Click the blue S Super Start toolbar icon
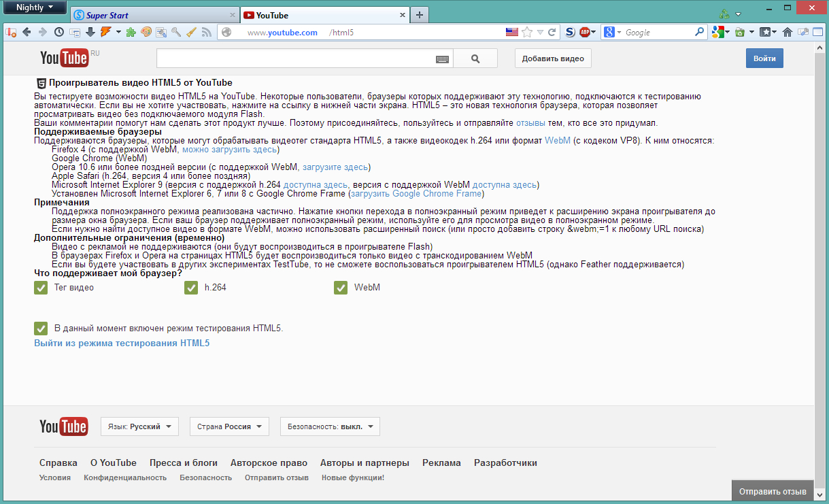 coord(570,32)
